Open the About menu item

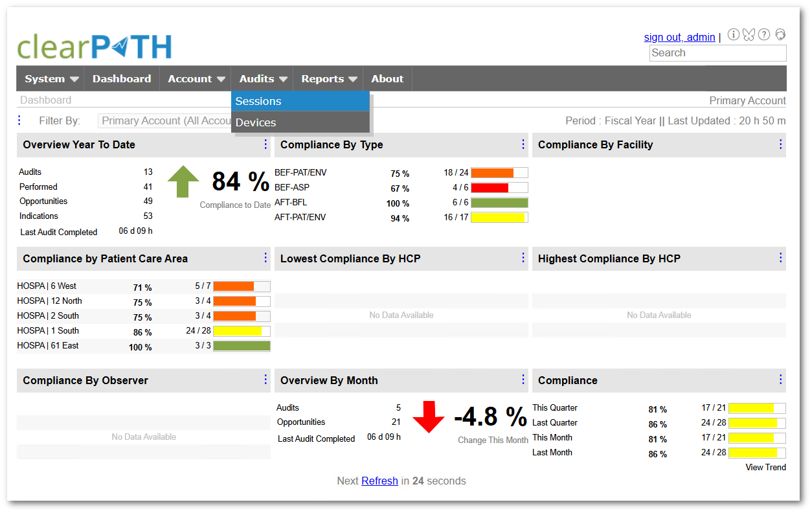pos(387,79)
